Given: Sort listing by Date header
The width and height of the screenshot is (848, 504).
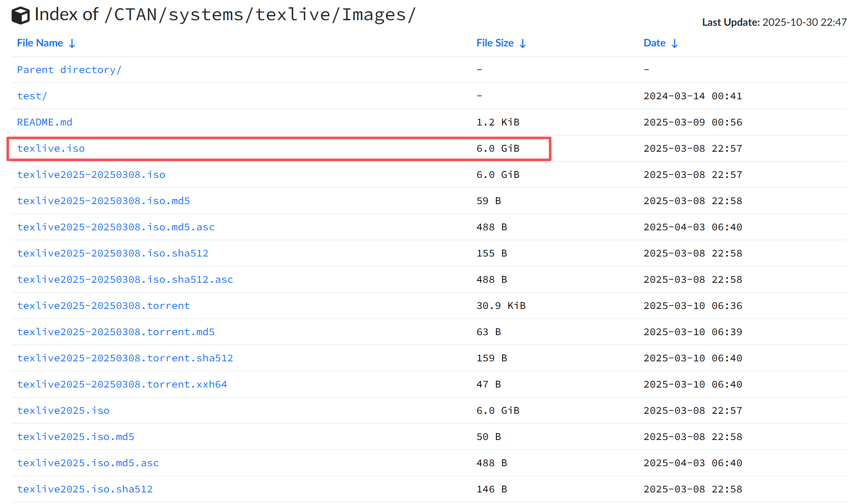Looking at the screenshot, I should click(x=654, y=43).
